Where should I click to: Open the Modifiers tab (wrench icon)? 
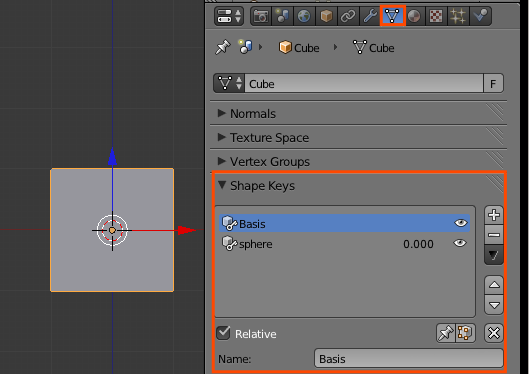point(370,16)
